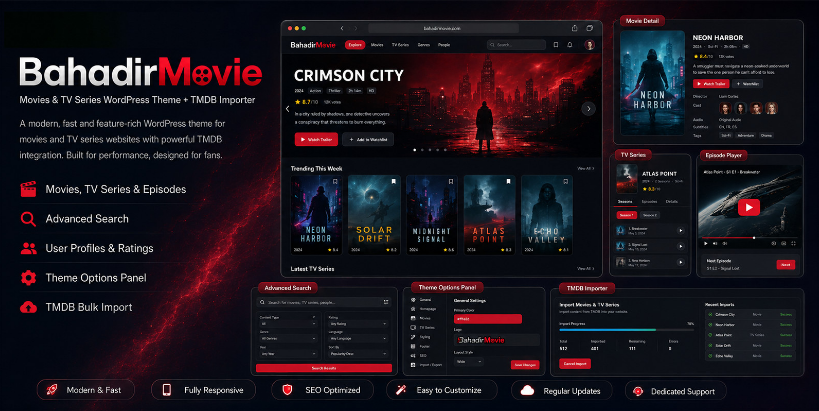Select the Season 2 pill
Screen dimensions: 819x411
point(649,215)
